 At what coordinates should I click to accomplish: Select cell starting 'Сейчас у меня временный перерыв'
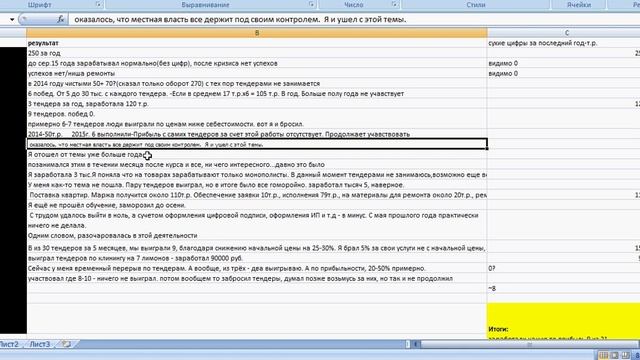(x=257, y=268)
